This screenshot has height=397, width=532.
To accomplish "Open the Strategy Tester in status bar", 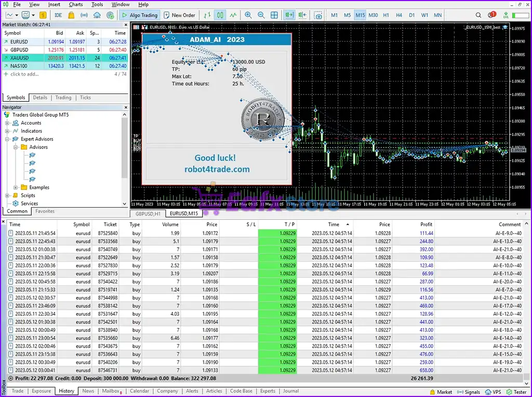I will (x=516, y=392).
